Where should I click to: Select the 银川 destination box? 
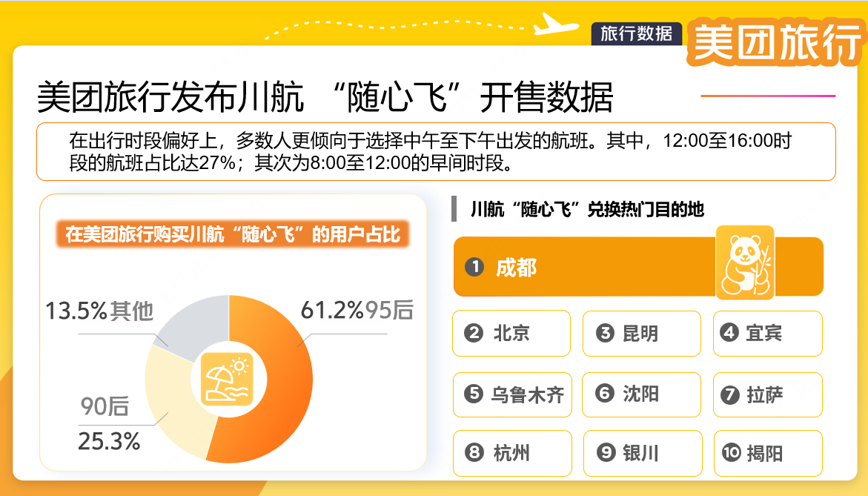pos(642,452)
